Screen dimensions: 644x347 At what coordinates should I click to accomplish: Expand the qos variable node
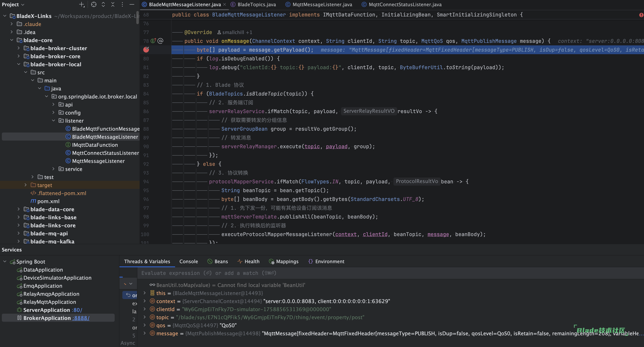click(x=145, y=325)
